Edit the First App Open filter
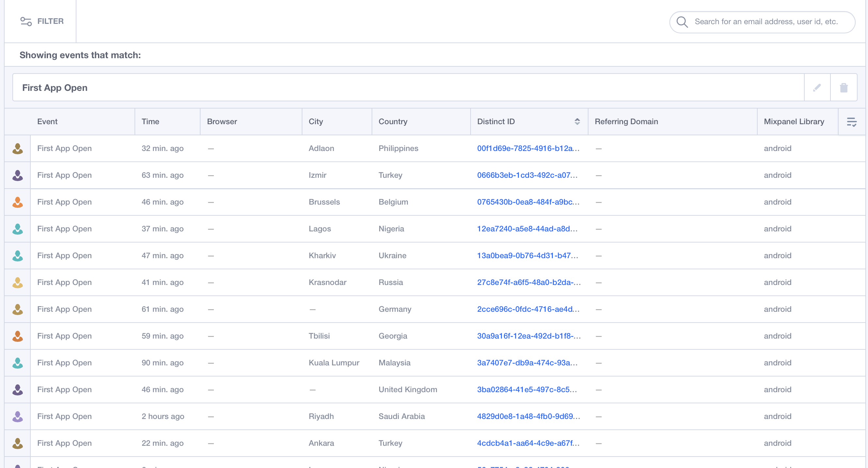This screenshot has height=468, width=868. tap(817, 87)
